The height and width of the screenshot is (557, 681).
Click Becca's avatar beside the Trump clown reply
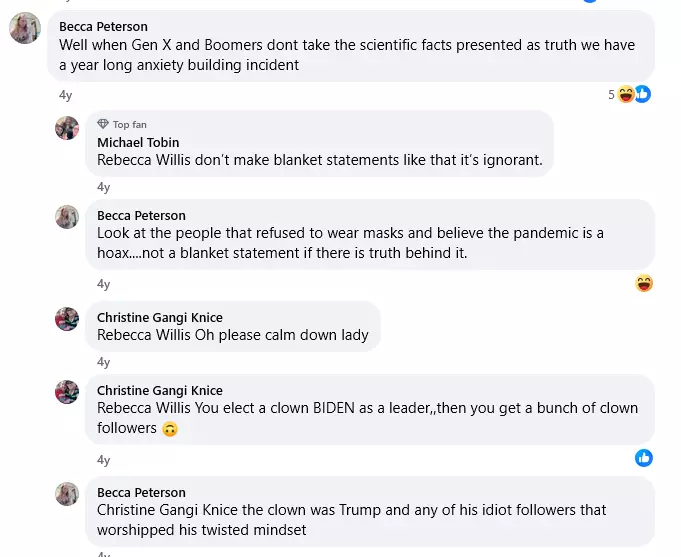point(67,494)
